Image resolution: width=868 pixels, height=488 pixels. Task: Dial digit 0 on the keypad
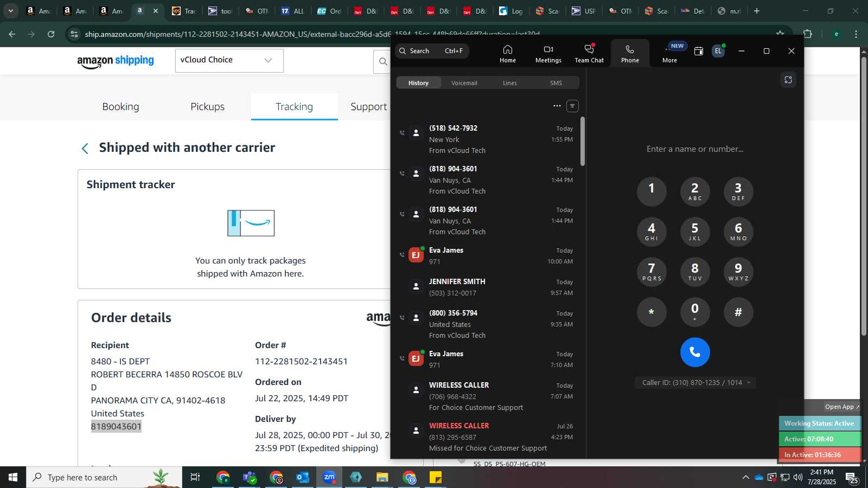pos(695,312)
